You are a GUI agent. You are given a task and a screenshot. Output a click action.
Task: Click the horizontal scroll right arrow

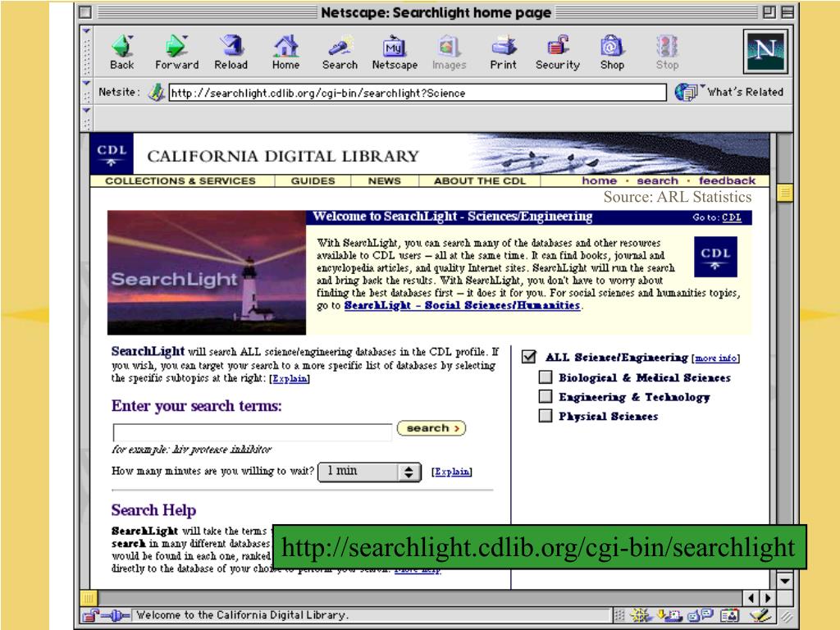[x=768, y=598]
